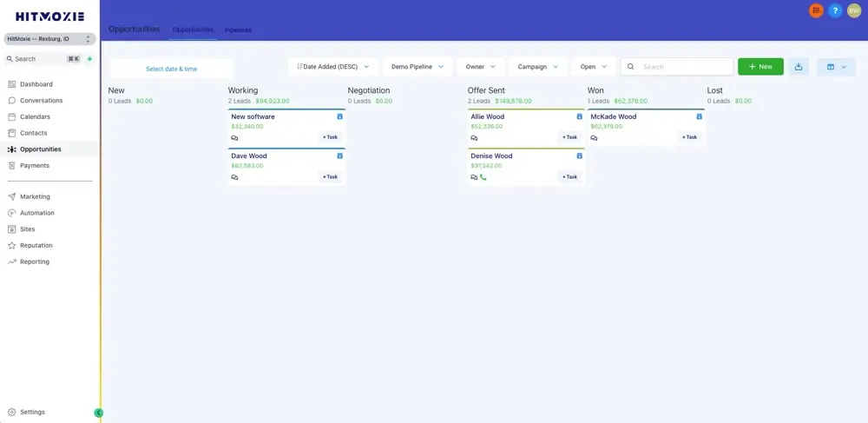Open the board view switcher dropdown
Image resolution: width=868 pixels, height=423 pixels.
click(836, 66)
